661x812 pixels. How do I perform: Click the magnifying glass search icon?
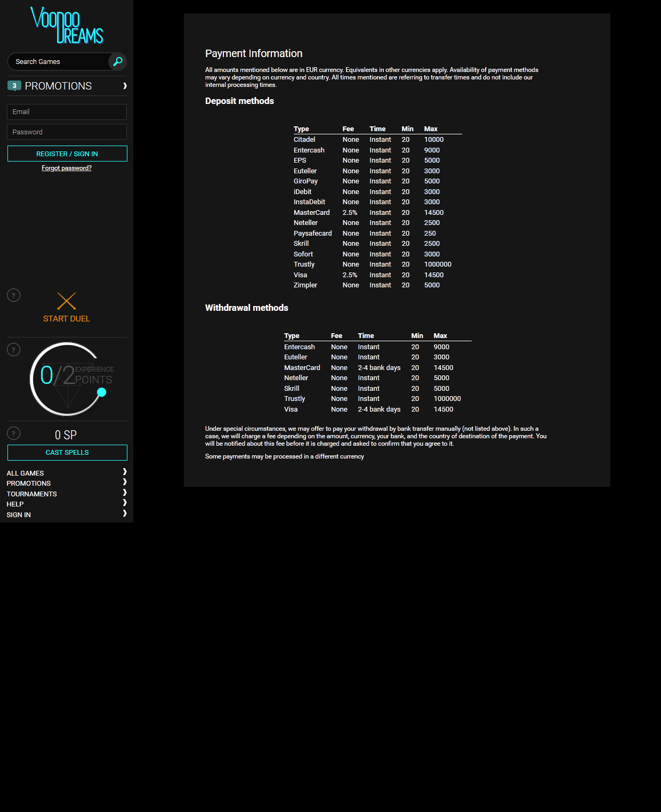[117, 61]
